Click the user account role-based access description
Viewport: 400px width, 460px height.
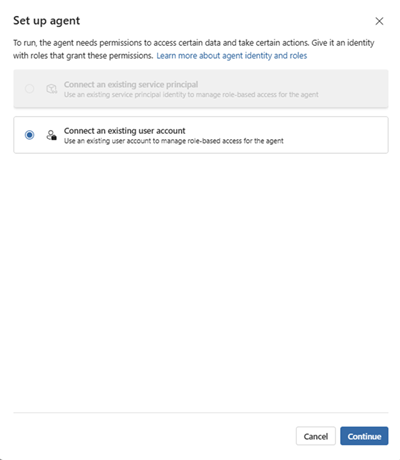point(174,141)
